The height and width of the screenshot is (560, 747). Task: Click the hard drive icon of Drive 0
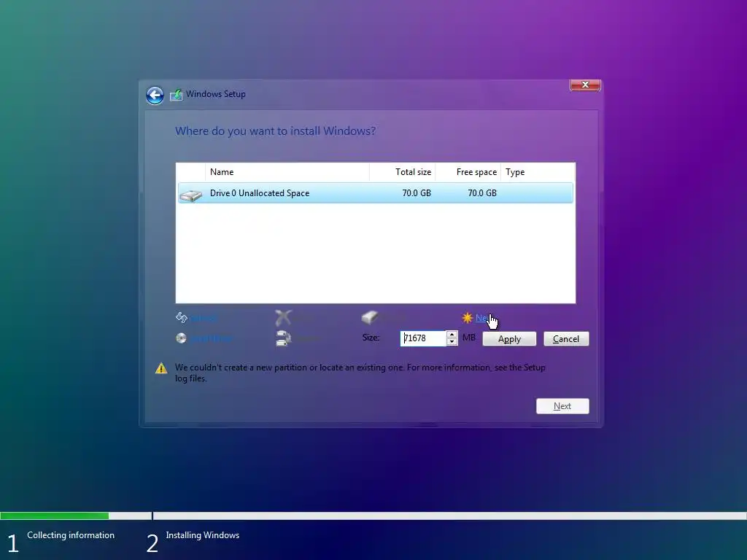pos(191,195)
